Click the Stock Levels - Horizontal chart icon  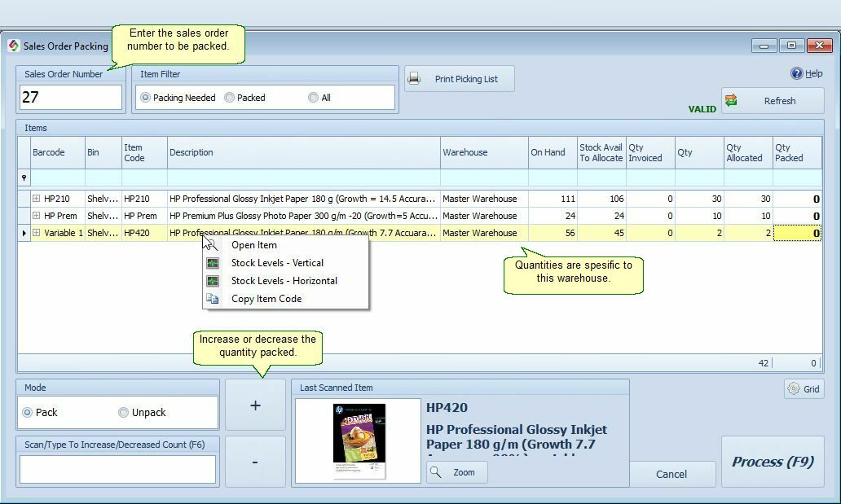(x=213, y=281)
